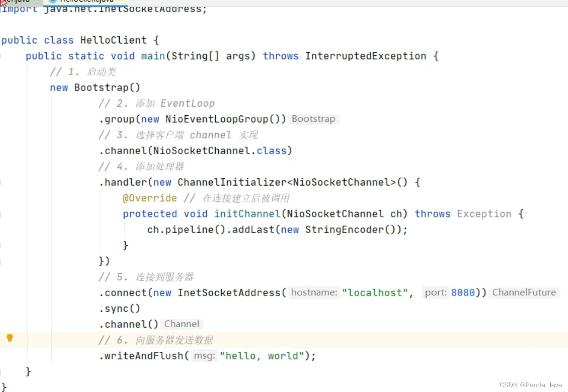The image size is (568, 392).
Task: Click the main method name
Action: (153, 56)
